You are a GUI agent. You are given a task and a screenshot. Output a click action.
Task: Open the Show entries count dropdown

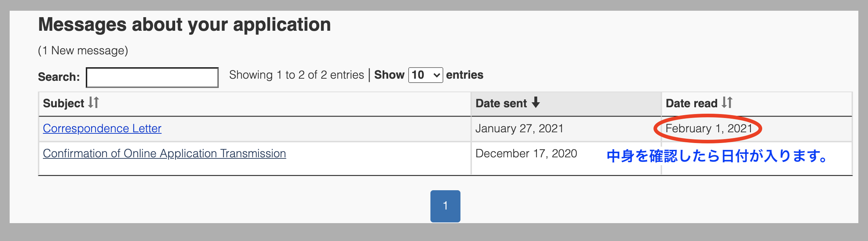(426, 75)
